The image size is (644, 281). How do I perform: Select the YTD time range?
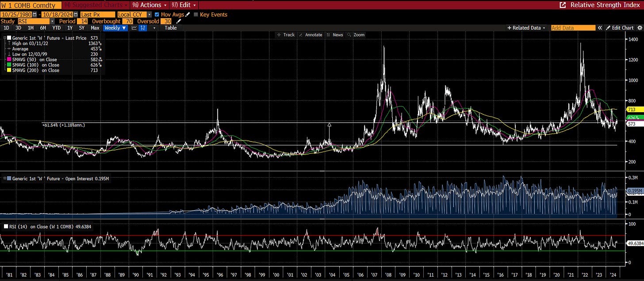(57, 28)
